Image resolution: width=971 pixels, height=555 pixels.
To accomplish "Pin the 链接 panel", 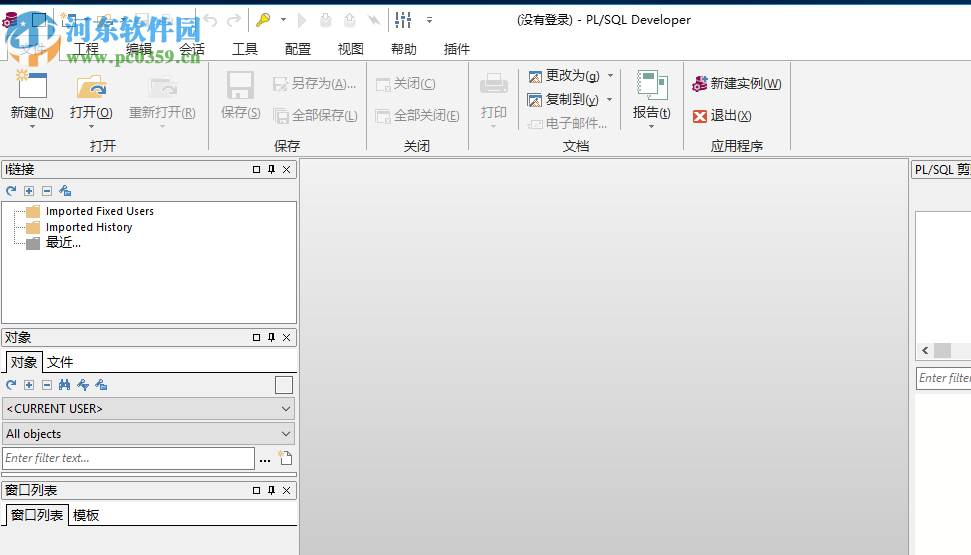I will 271,170.
